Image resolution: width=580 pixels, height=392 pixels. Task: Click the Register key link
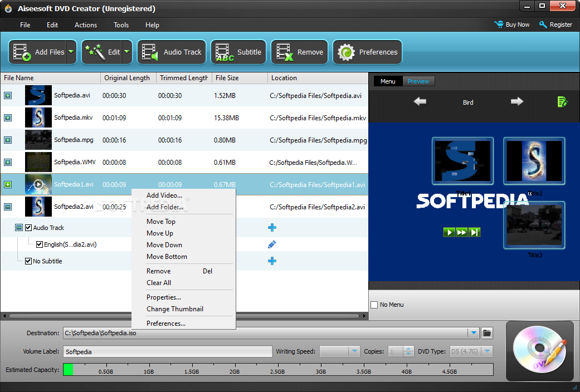(555, 24)
